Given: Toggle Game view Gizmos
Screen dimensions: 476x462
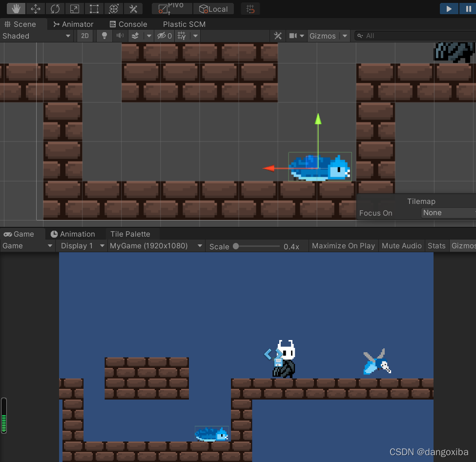Looking at the screenshot, I should click(463, 246).
